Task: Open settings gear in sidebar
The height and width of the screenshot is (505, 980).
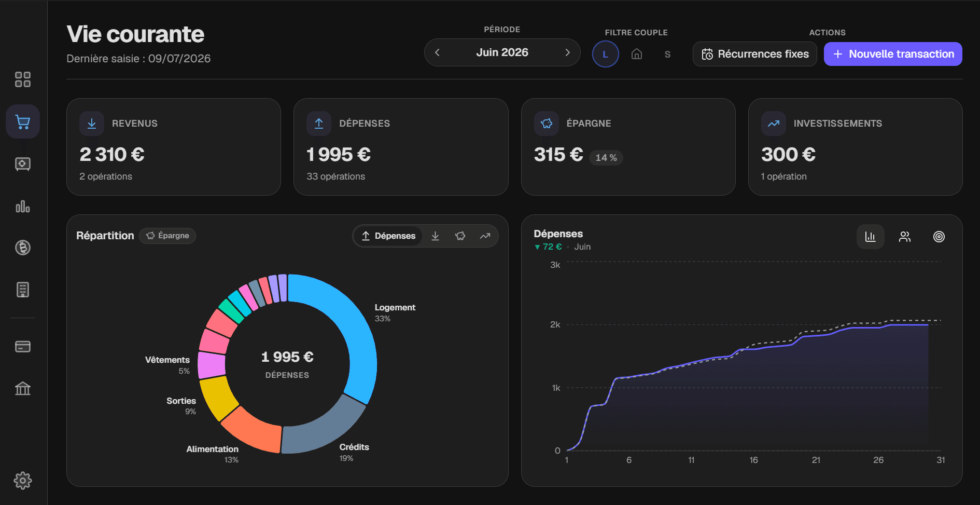Action: click(23, 481)
